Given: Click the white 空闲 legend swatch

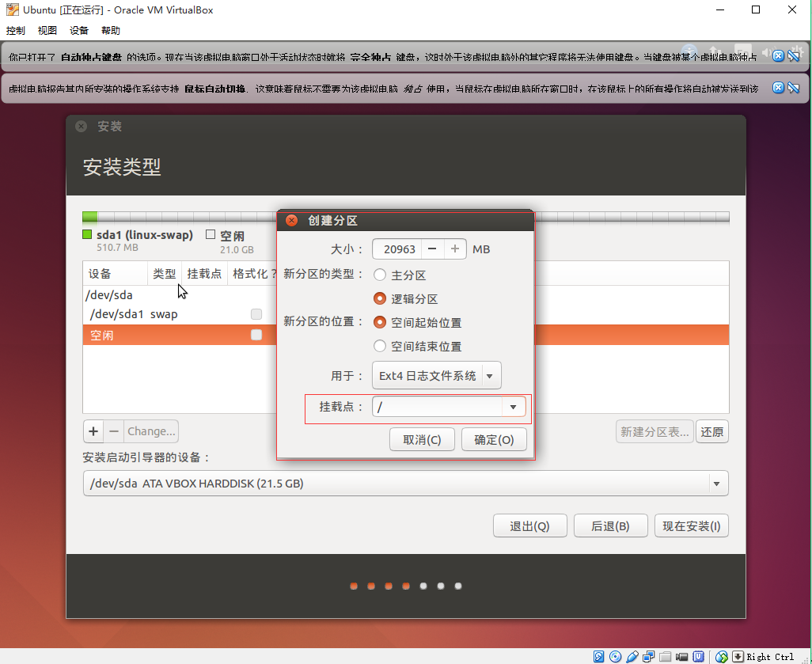Looking at the screenshot, I should (211, 234).
